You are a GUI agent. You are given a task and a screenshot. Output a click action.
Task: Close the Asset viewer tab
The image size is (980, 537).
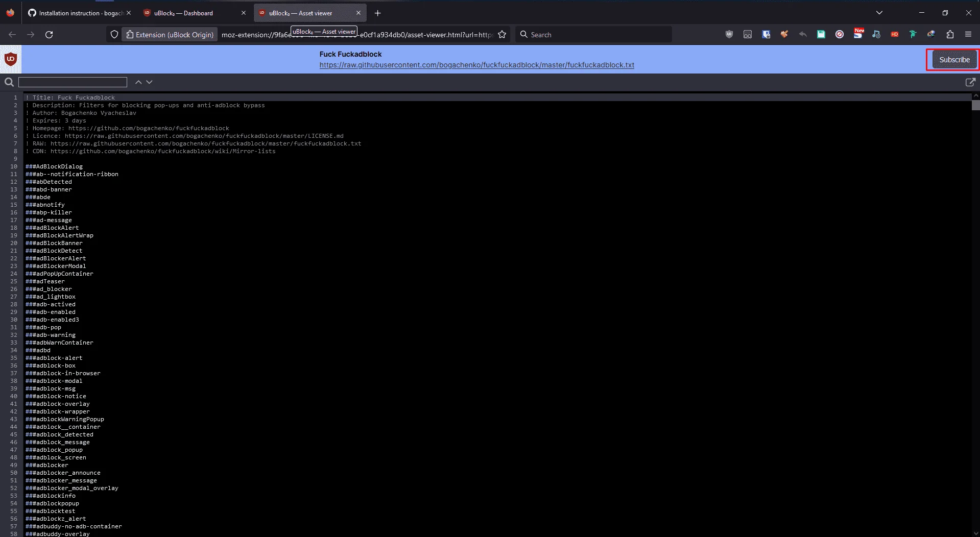[x=358, y=13]
